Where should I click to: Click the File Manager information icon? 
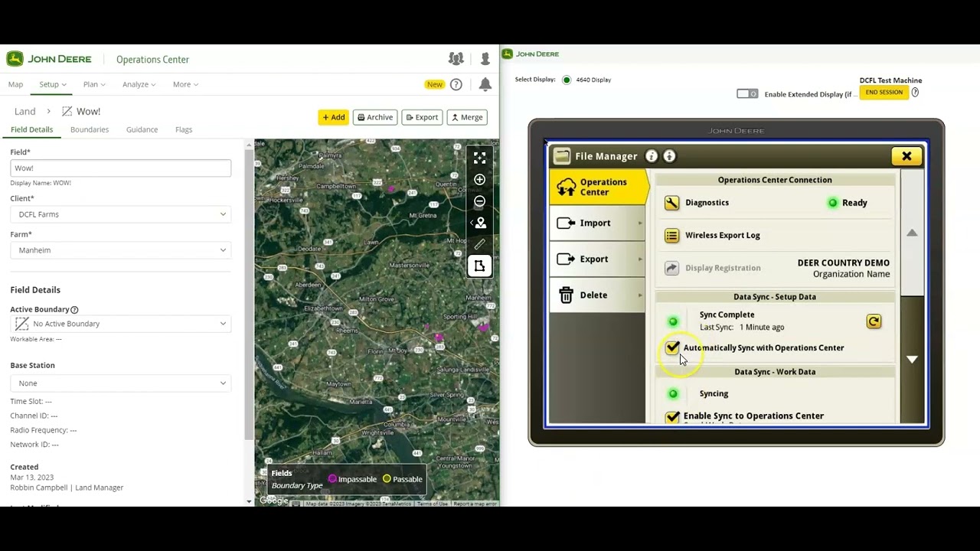[652, 156]
